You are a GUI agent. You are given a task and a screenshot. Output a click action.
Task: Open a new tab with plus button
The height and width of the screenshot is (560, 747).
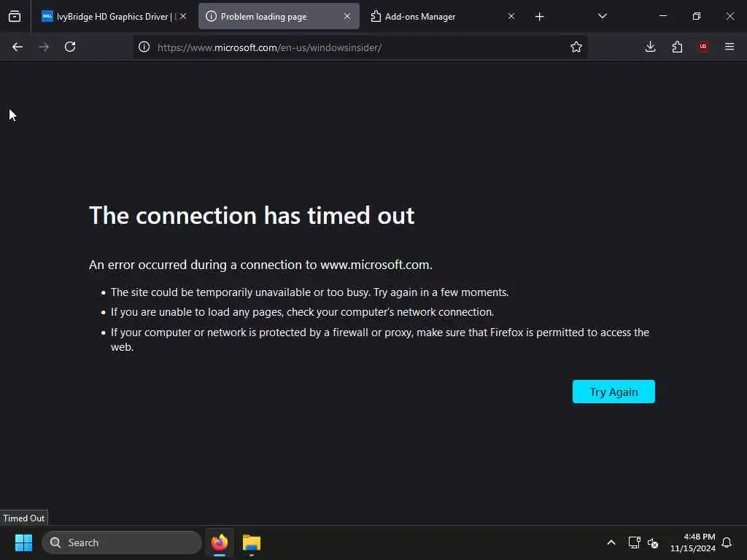539,17
